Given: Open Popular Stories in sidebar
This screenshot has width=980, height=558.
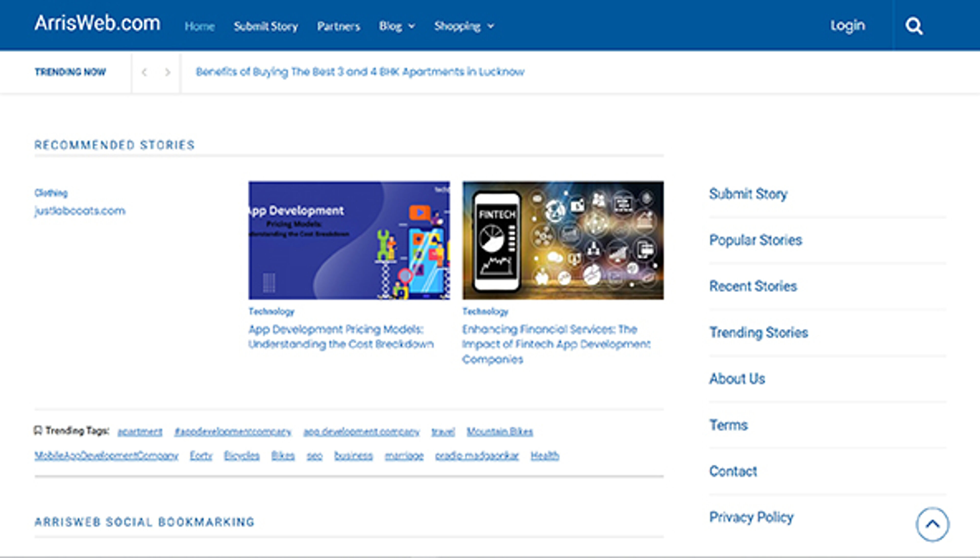Looking at the screenshot, I should (755, 240).
